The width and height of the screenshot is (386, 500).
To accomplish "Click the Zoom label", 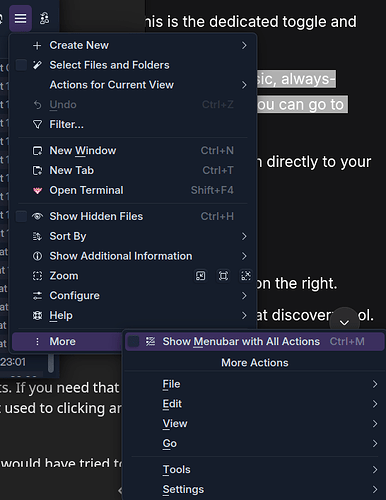I will [x=64, y=276].
